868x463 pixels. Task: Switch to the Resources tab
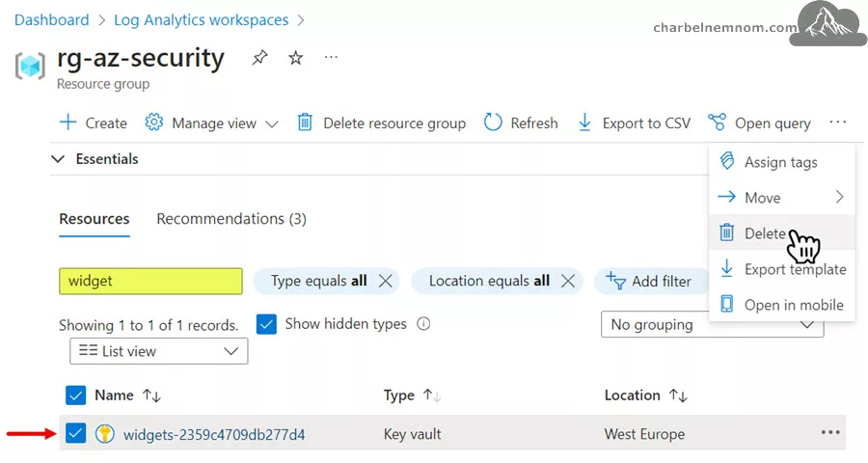coord(95,219)
